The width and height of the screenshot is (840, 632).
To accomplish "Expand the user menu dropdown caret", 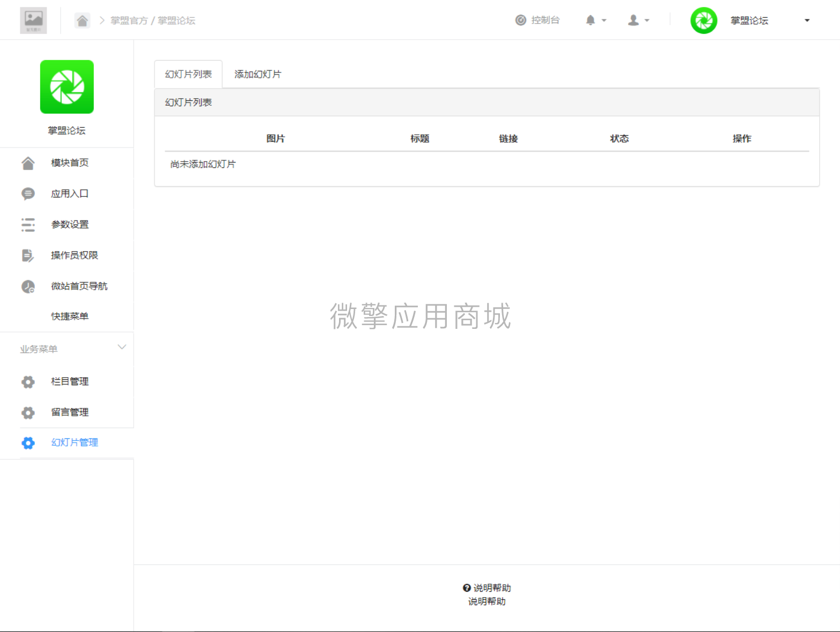I will pos(647,20).
